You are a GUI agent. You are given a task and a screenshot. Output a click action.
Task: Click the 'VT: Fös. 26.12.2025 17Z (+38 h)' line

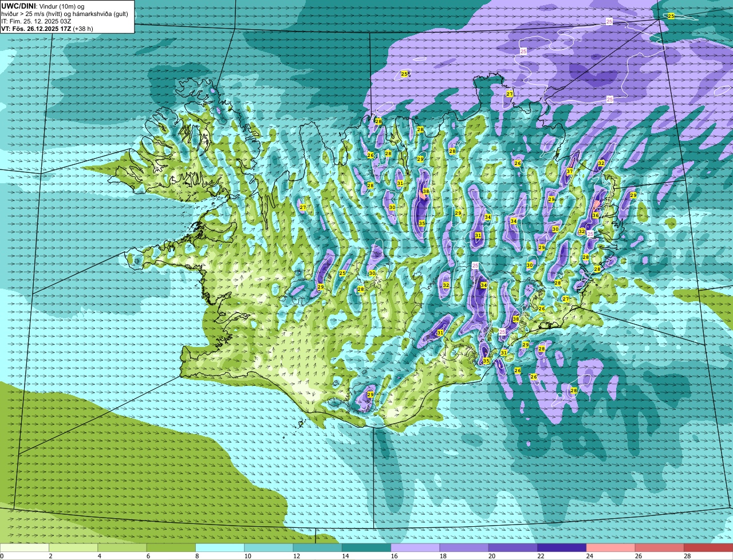[x=47, y=28]
